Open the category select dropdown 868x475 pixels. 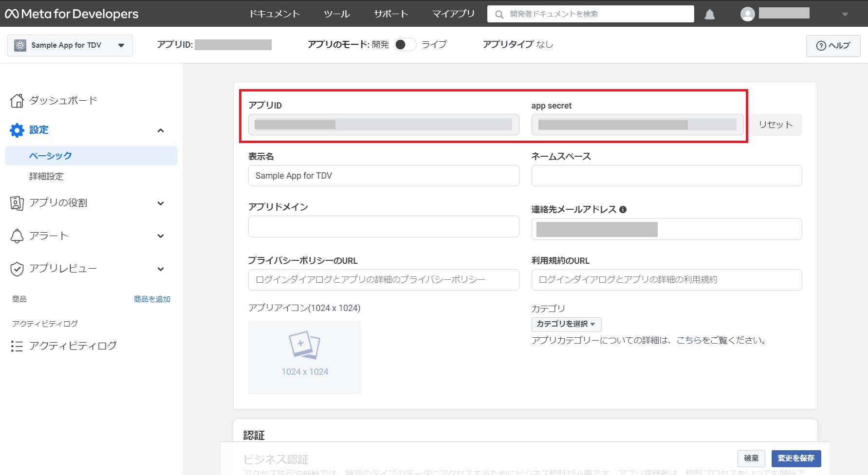pos(566,324)
